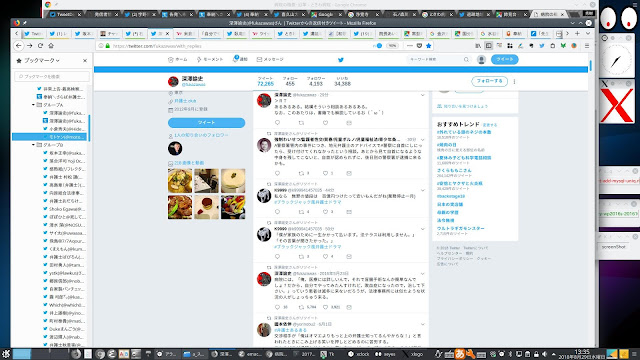Open a new Firefox tab
The height and width of the screenshot is (360, 640).
pos(577,33)
